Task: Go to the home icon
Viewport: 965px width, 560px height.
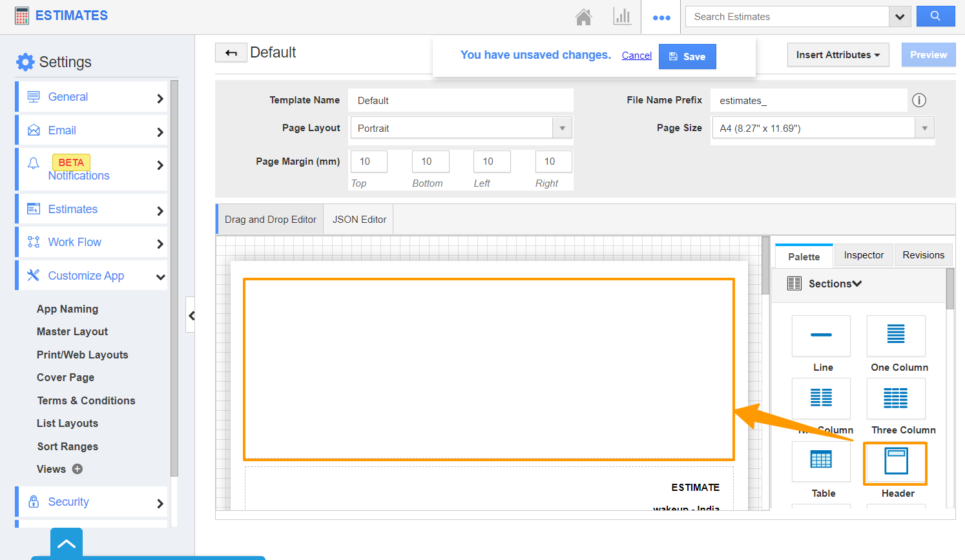Action: 583,17
